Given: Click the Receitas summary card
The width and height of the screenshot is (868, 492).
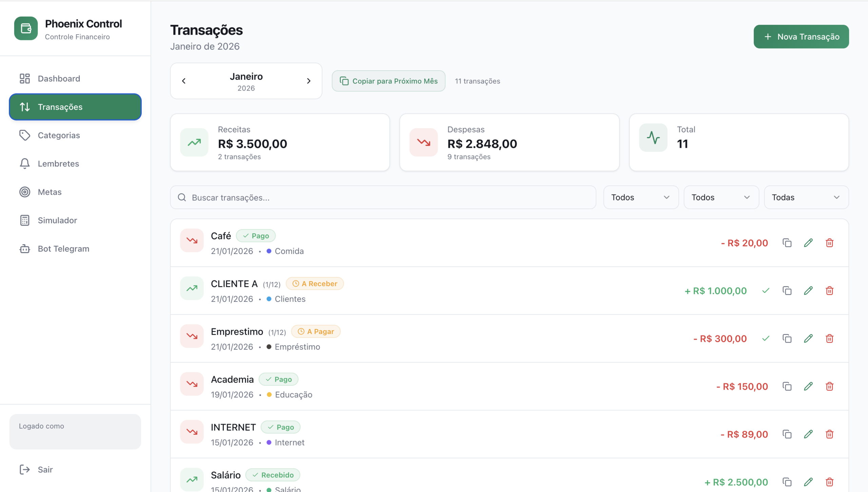Looking at the screenshot, I should 280,142.
